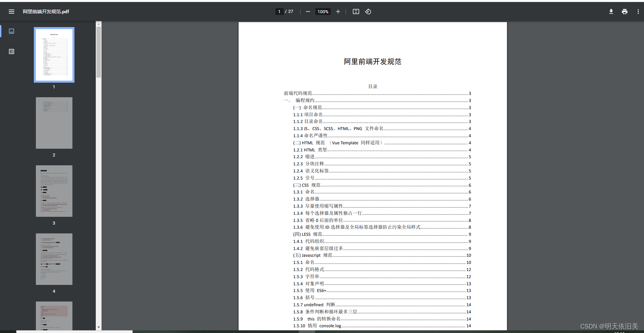Go to '(五) Javascript 规范' section entry
Viewport: 644px width, 333px height.
click(382, 255)
